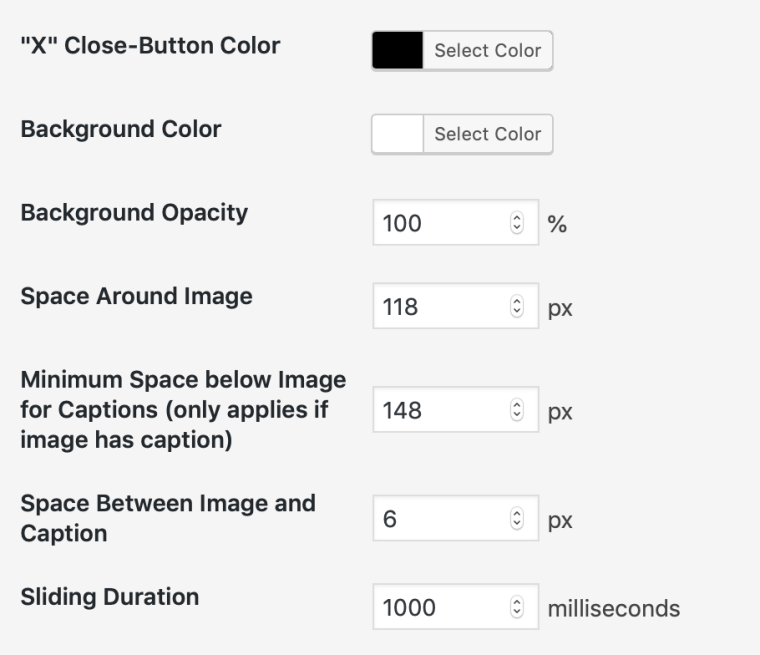This screenshot has height=655, width=760.
Task: Click the Background Opacity label text
Action: pyautogui.click(x=134, y=213)
